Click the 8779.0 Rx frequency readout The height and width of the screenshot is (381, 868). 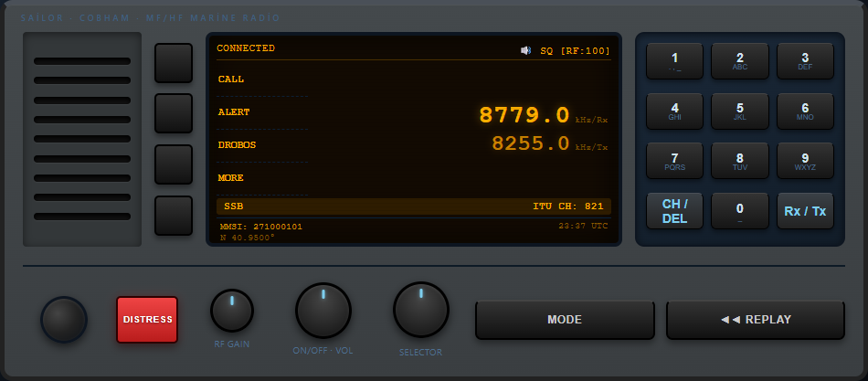coord(524,115)
